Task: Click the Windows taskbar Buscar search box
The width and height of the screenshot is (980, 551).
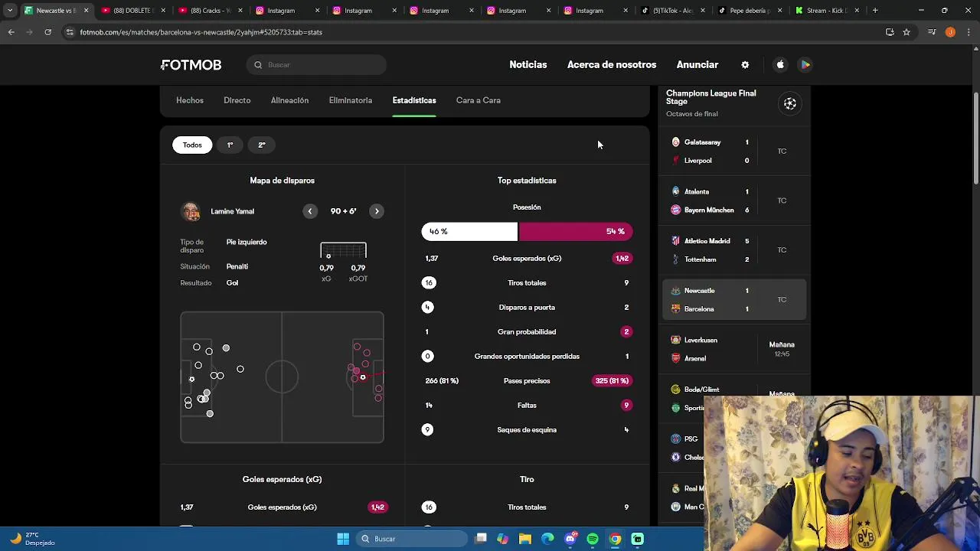Action: 412,539
